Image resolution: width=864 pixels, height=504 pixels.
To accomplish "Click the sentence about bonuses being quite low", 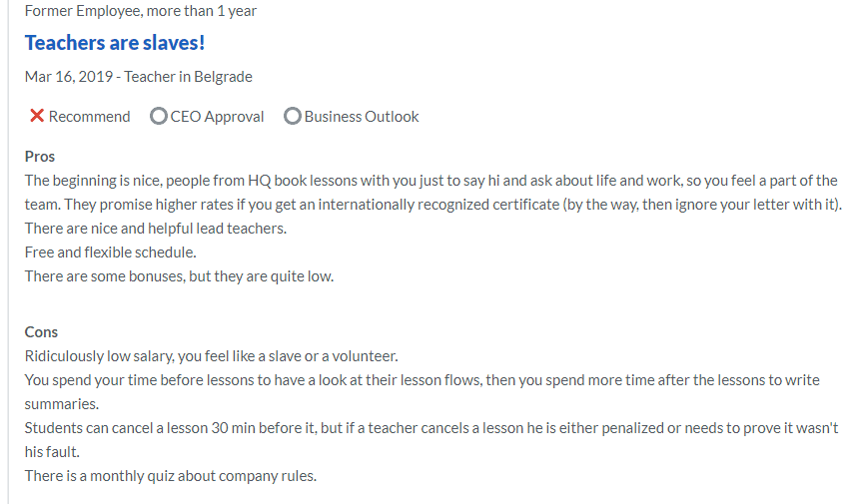I will tap(179, 275).
